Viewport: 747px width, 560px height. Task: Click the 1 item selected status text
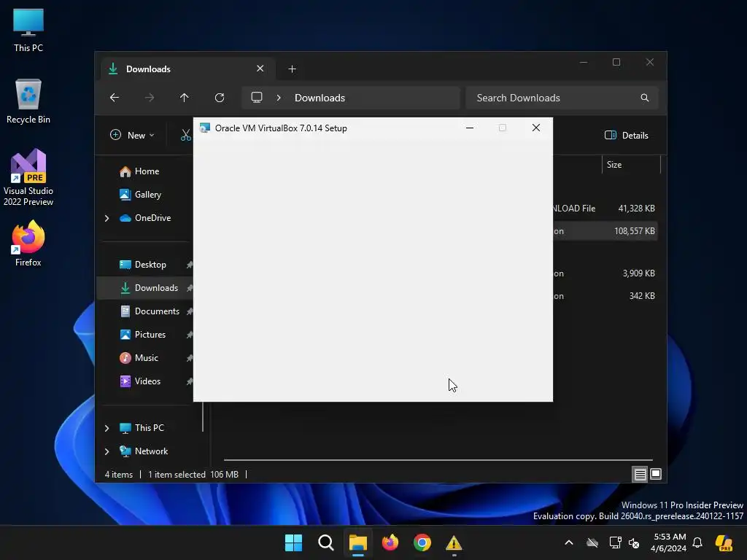pos(177,475)
